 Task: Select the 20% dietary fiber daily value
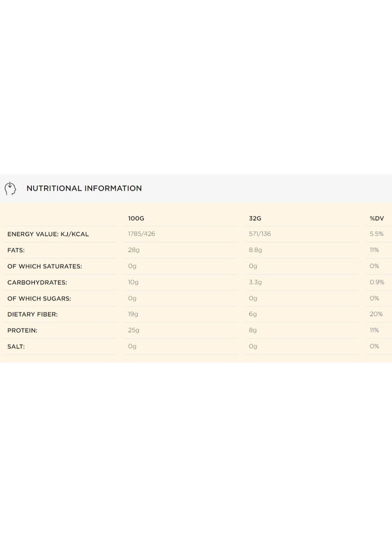376,314
